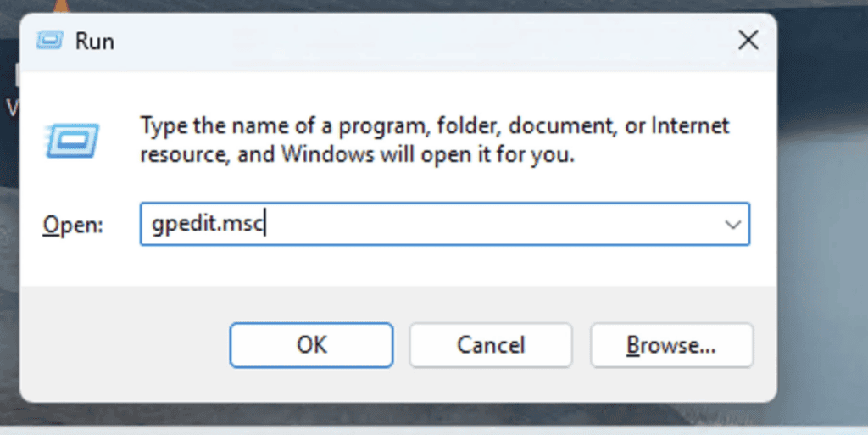The height and width of the screenshot is (435, 868).
Task: Close the Run dialog with the X
Action: tap(748, 41)
